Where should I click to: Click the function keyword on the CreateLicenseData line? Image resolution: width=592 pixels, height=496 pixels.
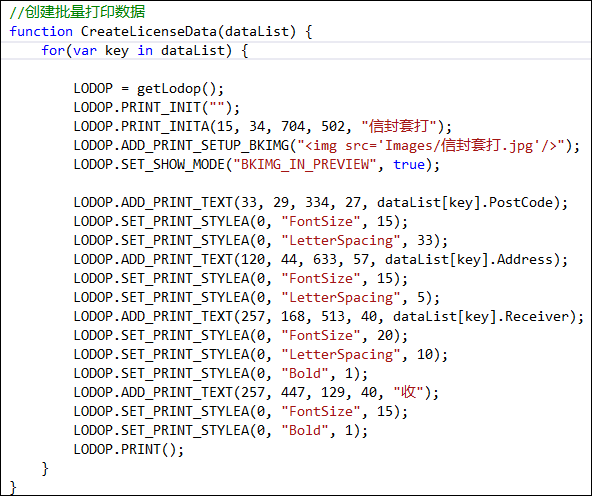[41, 31]
